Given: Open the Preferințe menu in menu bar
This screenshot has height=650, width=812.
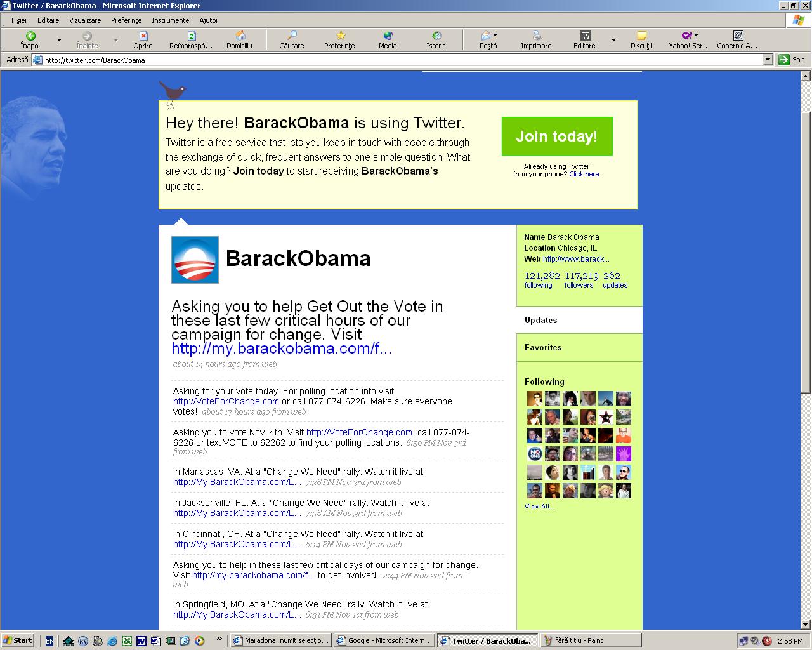Looking at the screenshot, I should (x=126, y=20).
